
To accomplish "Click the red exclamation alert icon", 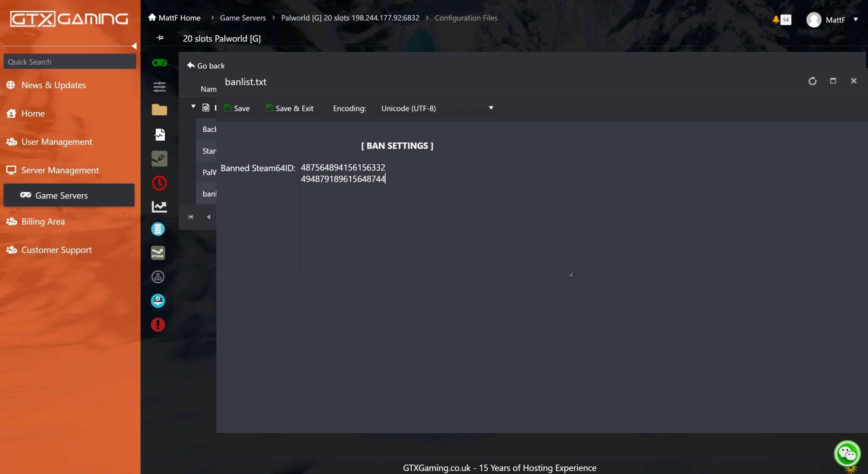I will pyautogui.click(x=157, y=325).
